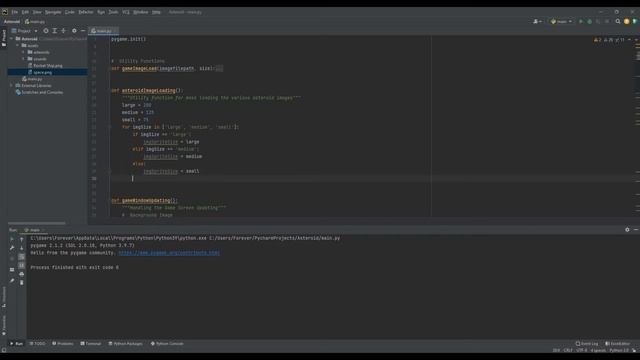Expand folded gameImageLoad function body
This screenshot has width=640, height=360.
(219, 69)
